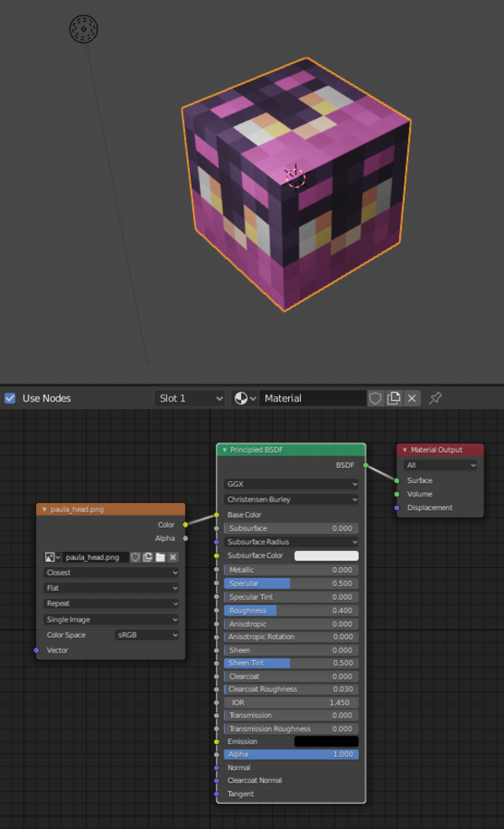Open the Subsurface Radius dropdown

[291, 542]
